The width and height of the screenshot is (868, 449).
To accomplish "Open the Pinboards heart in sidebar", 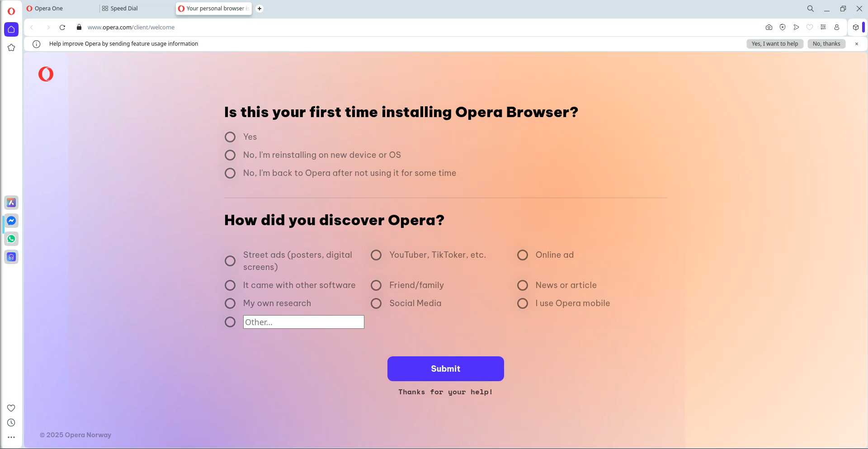I will point(11,408).
